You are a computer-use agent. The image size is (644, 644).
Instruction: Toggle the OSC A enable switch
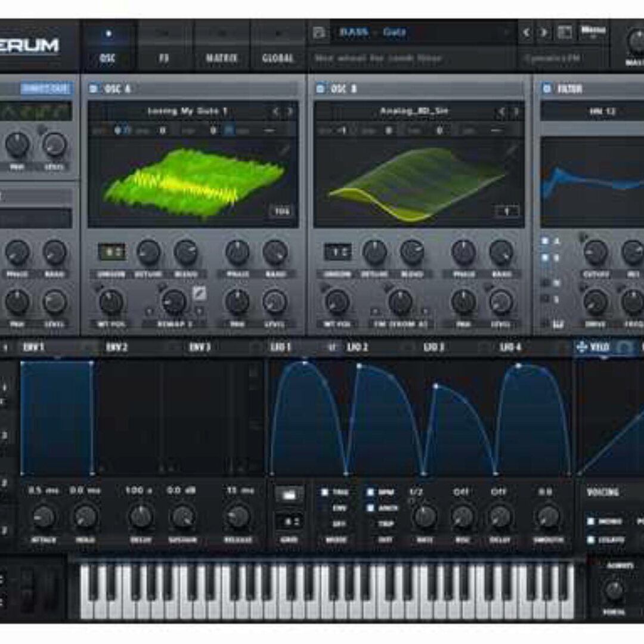pyautogui.click(x=94, y=89)
